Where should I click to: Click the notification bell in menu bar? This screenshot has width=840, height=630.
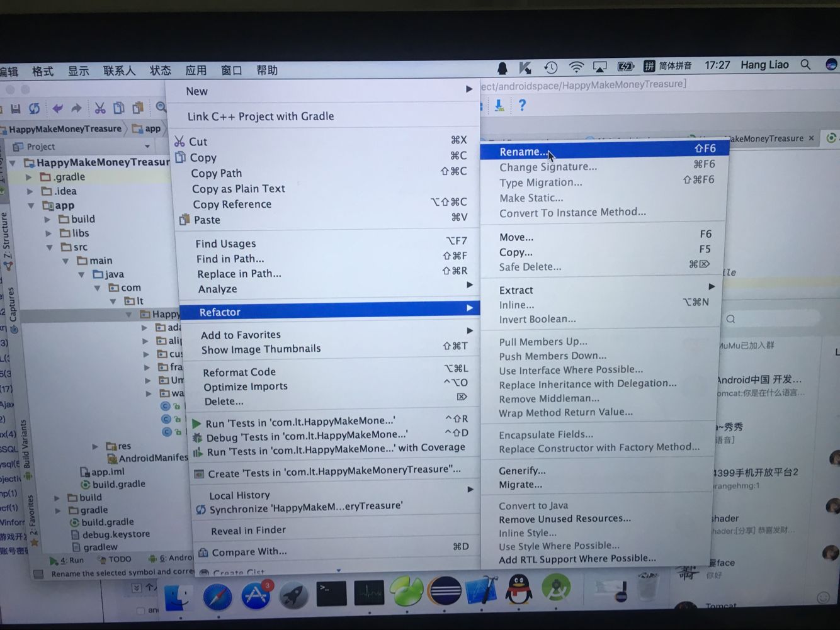click(x=502, y=68)
